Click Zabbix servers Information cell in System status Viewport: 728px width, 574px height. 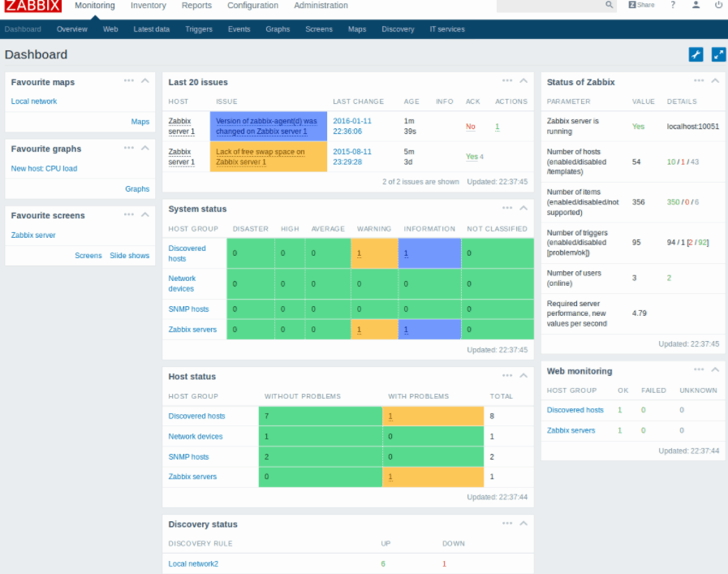(429, 330)
